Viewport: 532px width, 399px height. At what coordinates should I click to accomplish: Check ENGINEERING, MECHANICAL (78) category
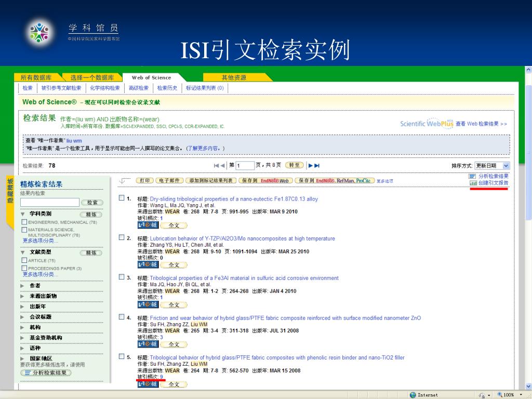[24, 222]
